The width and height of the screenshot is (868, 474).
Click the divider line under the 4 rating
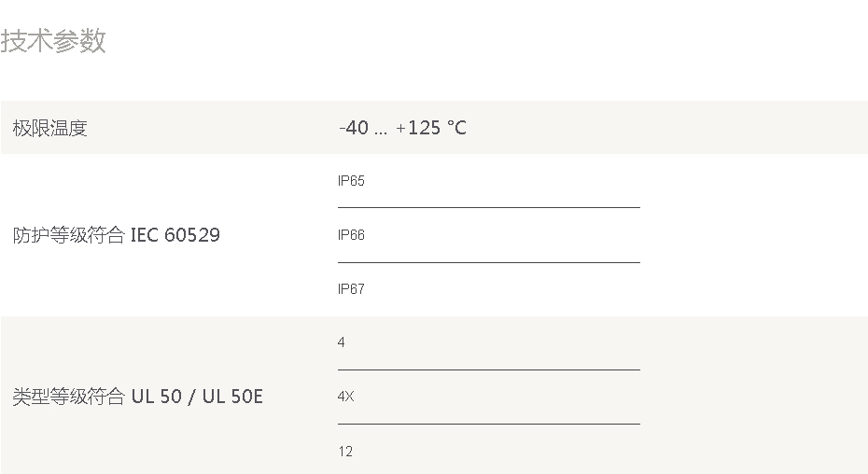[x=488, y=369]
